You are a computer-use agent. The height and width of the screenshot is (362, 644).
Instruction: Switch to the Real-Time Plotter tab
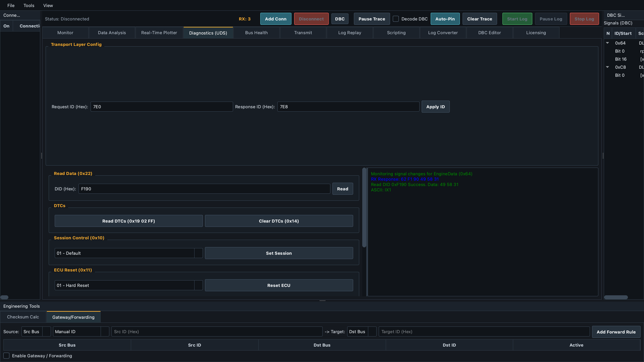(159, 33)
